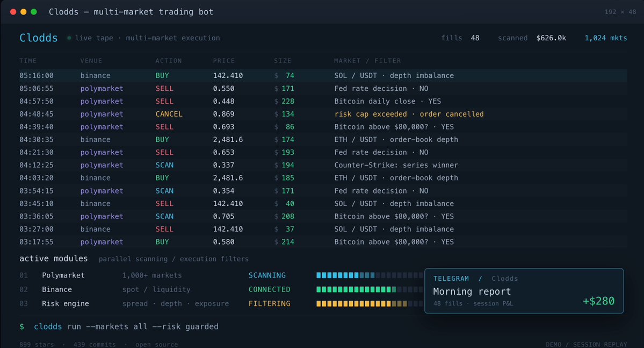Image resolution: width=644 pixels, height=348 pixels.
Task: Open the Telegram Morning report notification
Action: point(524,291)
